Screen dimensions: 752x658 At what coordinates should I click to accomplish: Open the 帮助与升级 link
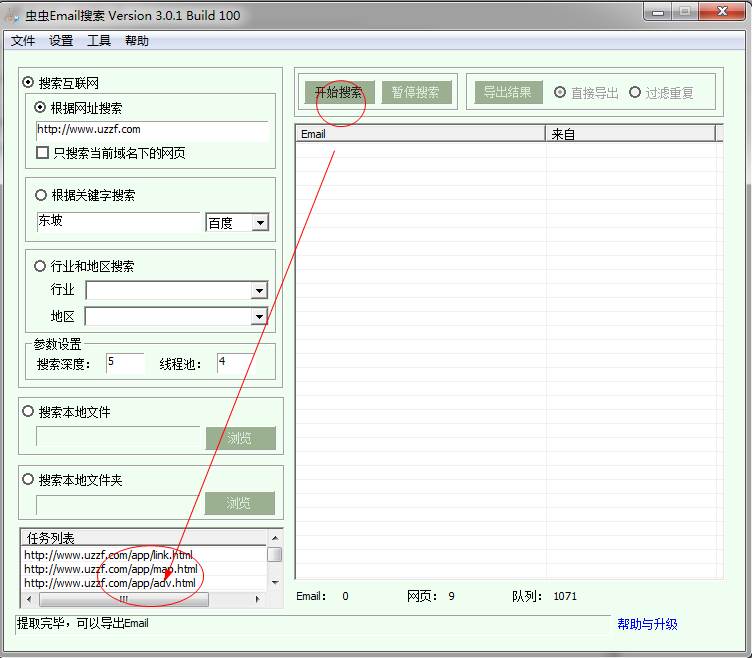point(647,624)
